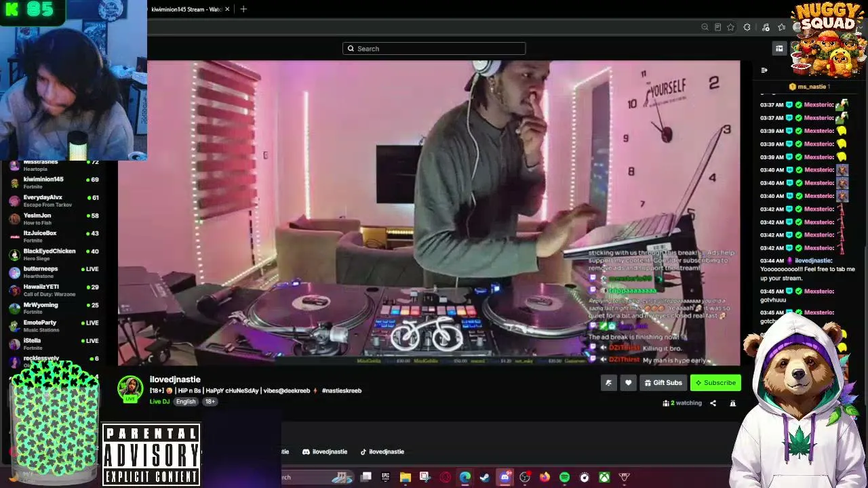Open the ilovedjnastie channel name link
Screen dimensions: 868x488
pyautogui.click(x=175, y=380)
